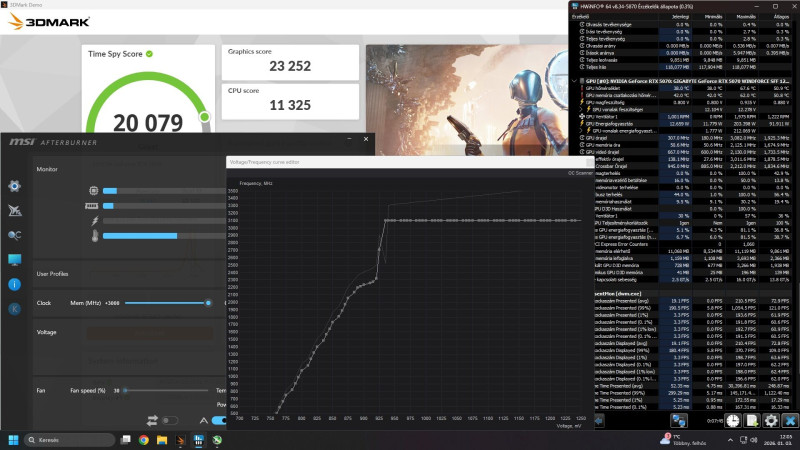
Task: Open File Explorer from the taskbar
Action: (162, 440)
